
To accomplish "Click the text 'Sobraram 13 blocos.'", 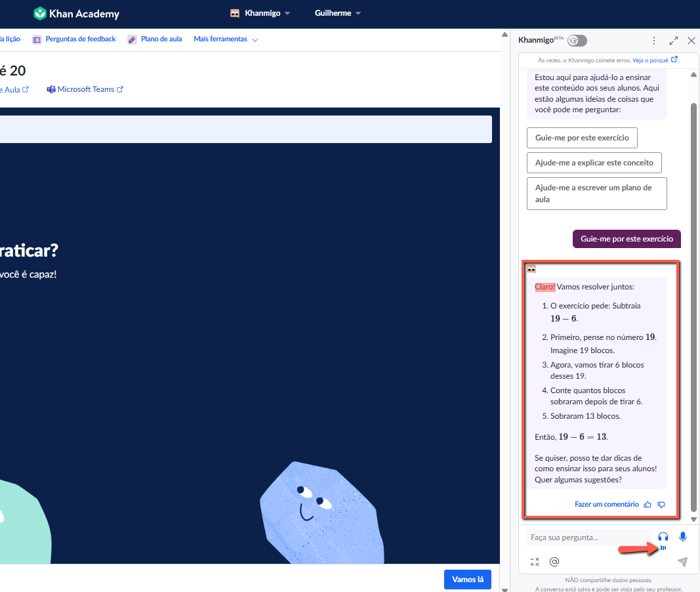I will click(x=585, y=416).
